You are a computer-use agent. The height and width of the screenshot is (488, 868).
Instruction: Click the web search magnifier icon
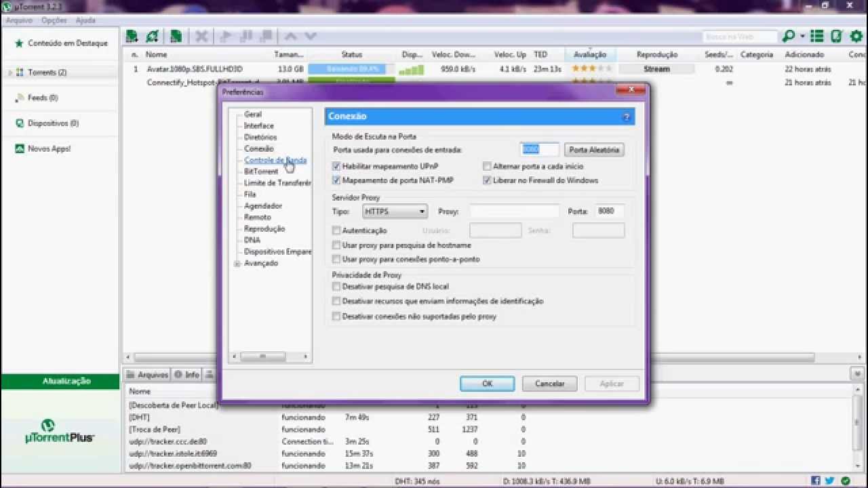pyautogui.click(x=788, y=37)
